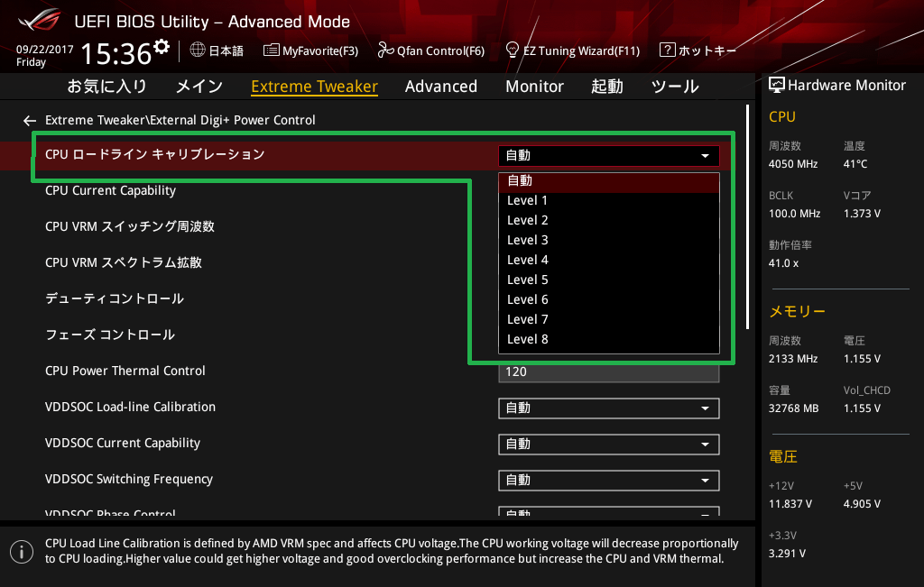The height and width of the screenshot is (587, 924).
Task: Click the 1.373 V core voltage value
Action: [x=862, y=214]
